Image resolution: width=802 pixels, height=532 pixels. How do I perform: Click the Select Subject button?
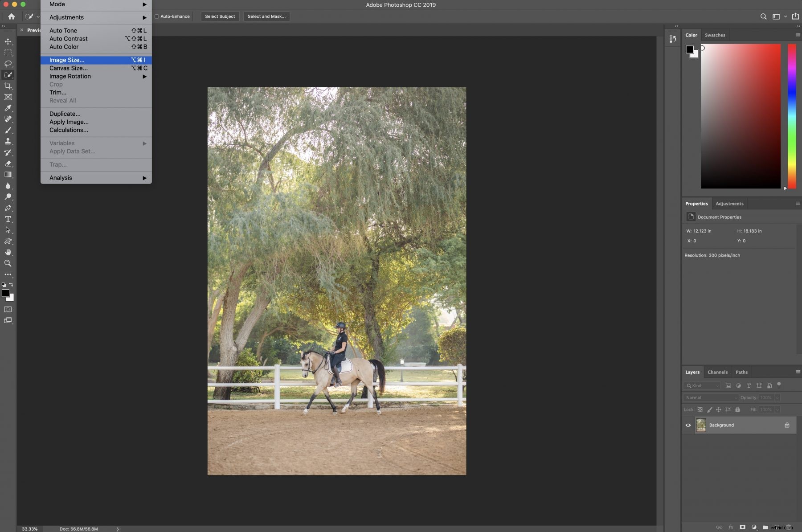click(220, 16)
